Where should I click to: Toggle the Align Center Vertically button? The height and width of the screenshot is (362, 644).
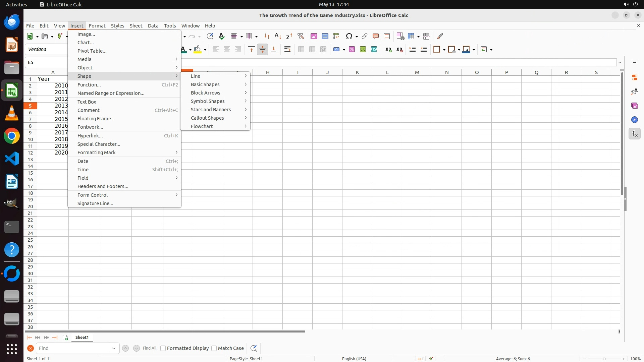click(263, 50)
